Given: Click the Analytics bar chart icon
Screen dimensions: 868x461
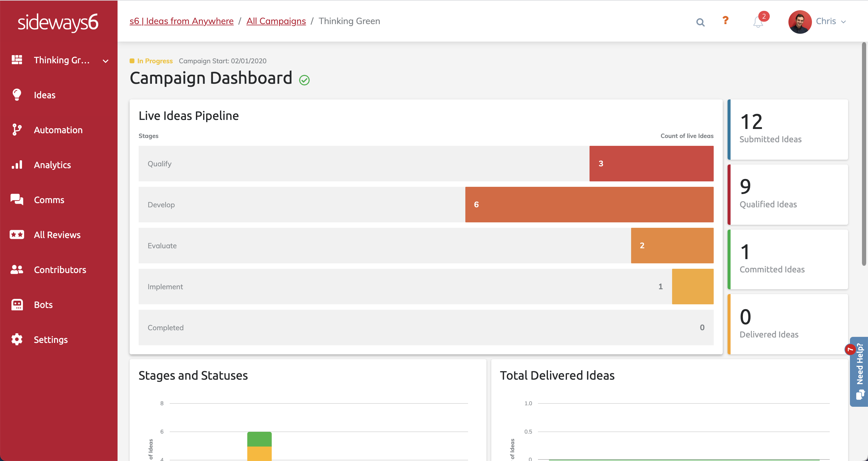Looking at the screenshot, I should pyautogui.click(x=17, y=165).
